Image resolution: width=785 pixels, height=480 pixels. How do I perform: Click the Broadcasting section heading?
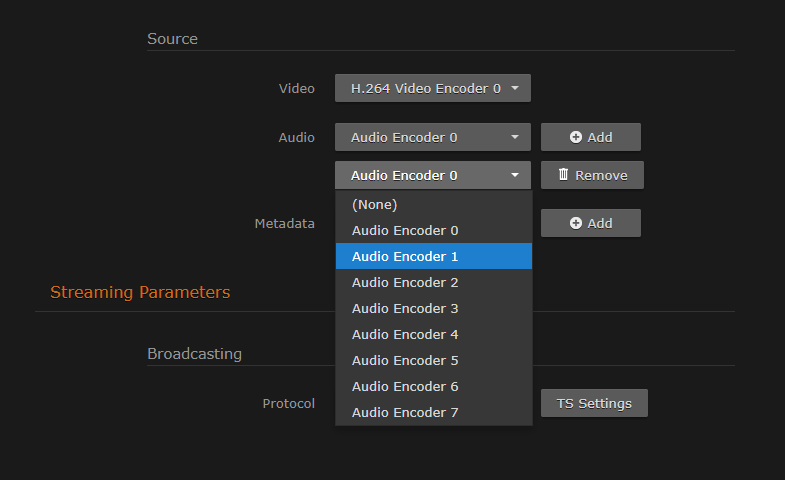pyautogui.click(x=194, y=353)
